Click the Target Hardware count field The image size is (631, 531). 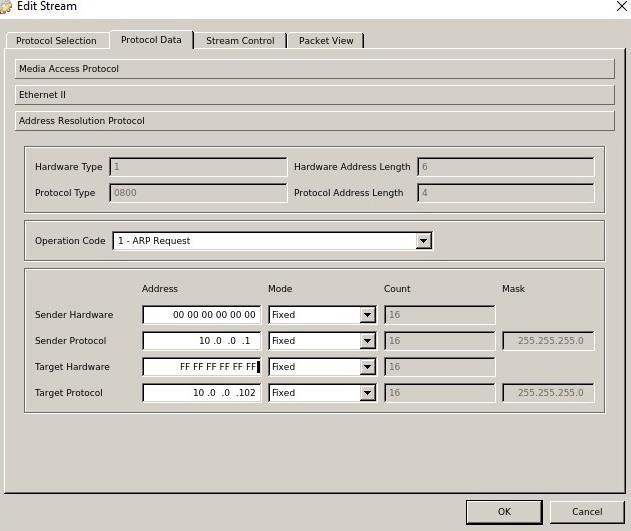[x=439, y=367]
